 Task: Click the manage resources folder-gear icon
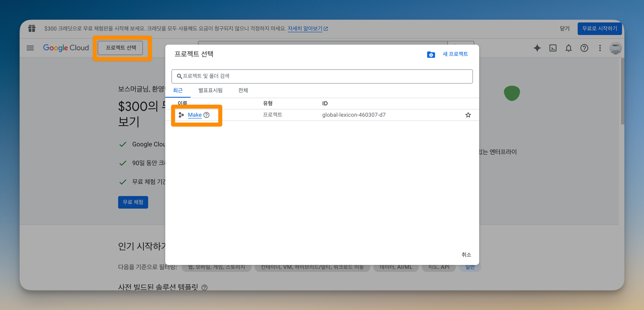(431, 55)
